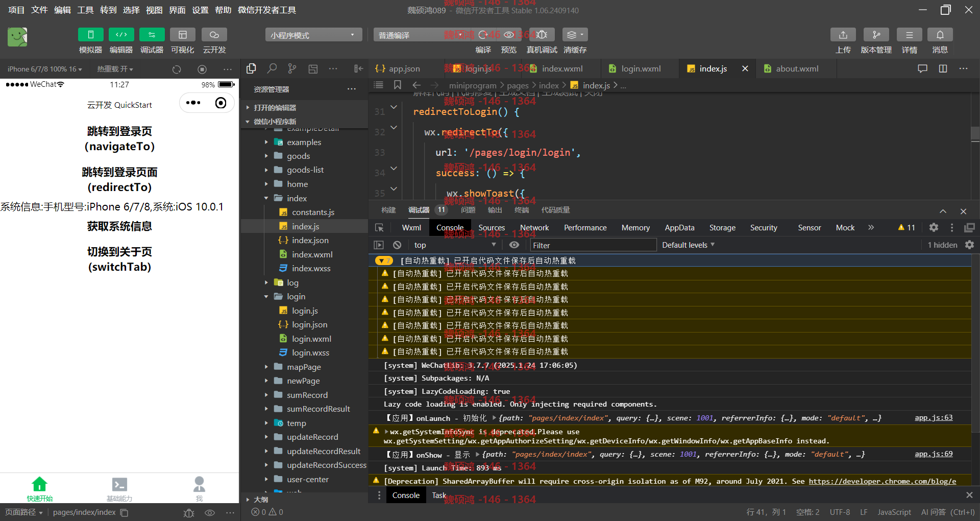The image size is (980, 521).
Task: Open the top context dropdown
Action: 454,245
